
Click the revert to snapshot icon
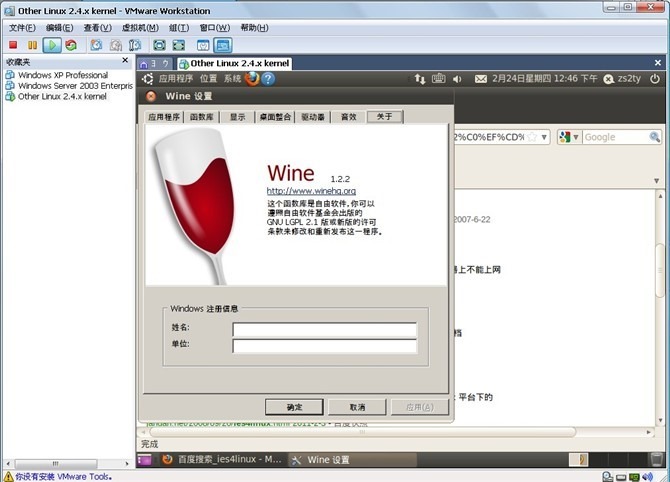pos(116,45)
